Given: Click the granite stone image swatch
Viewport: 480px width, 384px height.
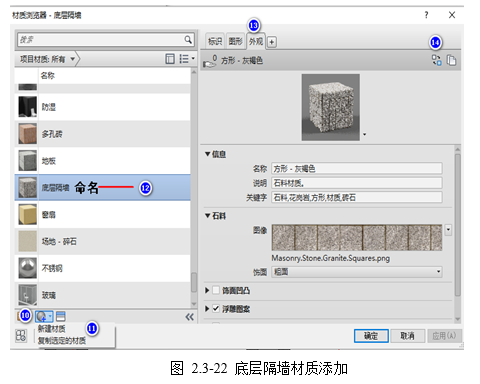Looking at the screenshot, I should pos(357,237).
